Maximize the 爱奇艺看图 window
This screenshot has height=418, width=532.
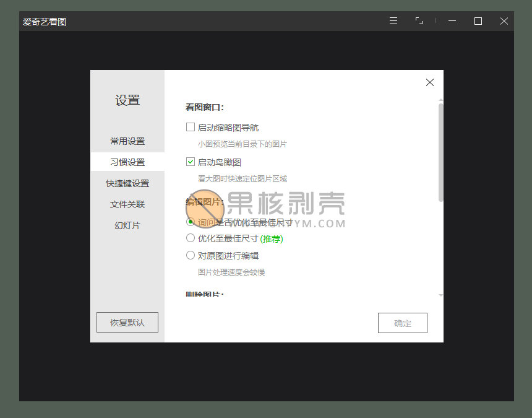[x=478, y=21]
